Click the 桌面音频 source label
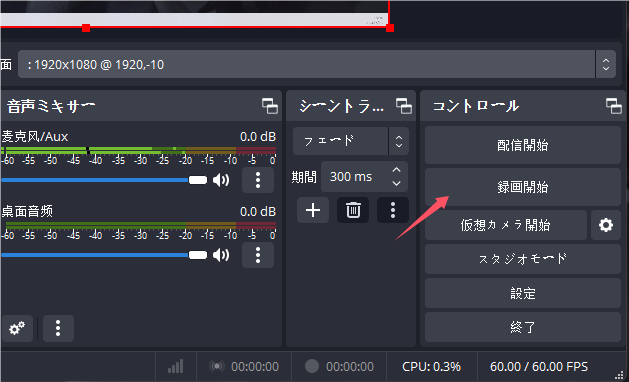The width and height of the screenshot is (629, 382). point(27,211)
